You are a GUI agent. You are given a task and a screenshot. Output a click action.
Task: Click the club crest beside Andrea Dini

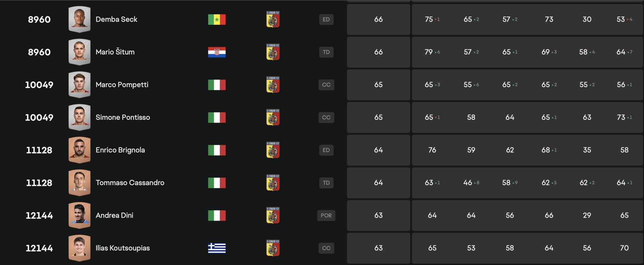click(x=273, y=216)
